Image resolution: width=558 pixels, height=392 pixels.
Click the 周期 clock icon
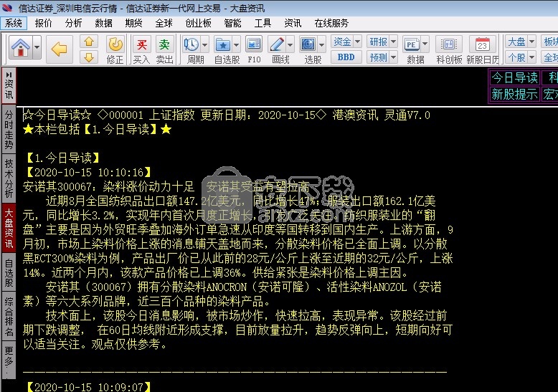point(191,45)
